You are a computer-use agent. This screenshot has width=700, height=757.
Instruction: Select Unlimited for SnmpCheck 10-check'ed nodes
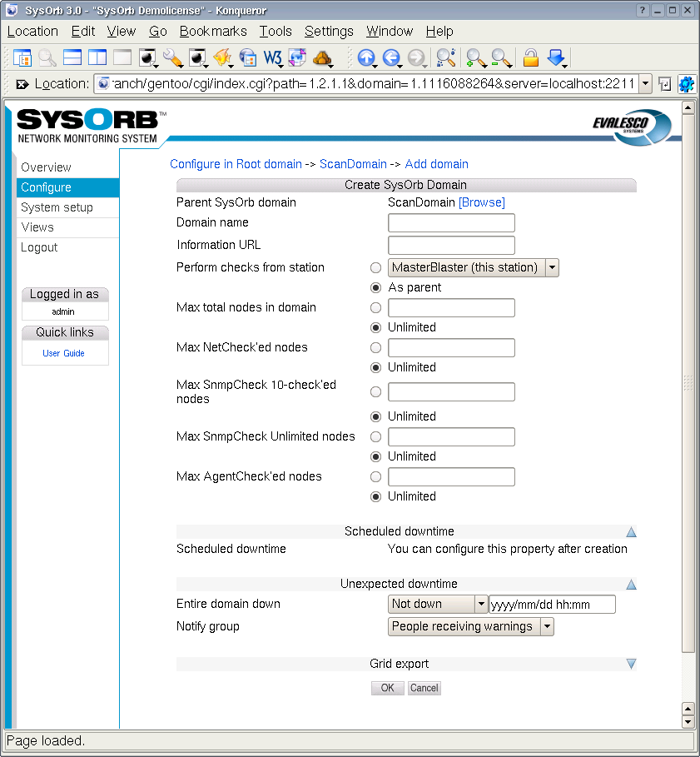coord(376,416)
